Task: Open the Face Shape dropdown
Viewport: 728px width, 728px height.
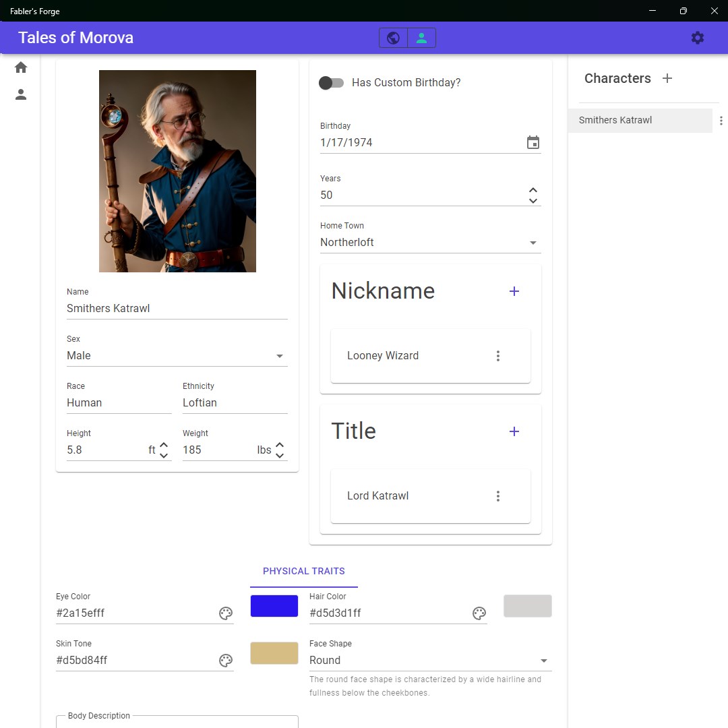Action: point(543,660)
